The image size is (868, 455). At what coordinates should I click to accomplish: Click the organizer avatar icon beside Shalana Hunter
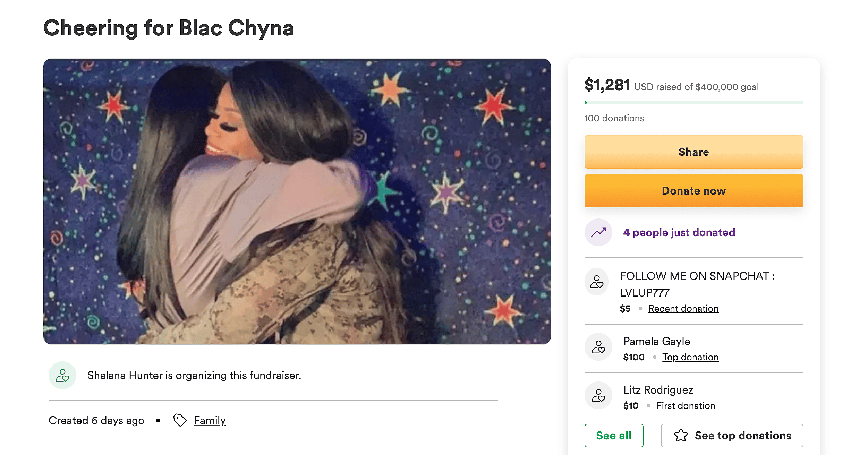coord(62,375)
